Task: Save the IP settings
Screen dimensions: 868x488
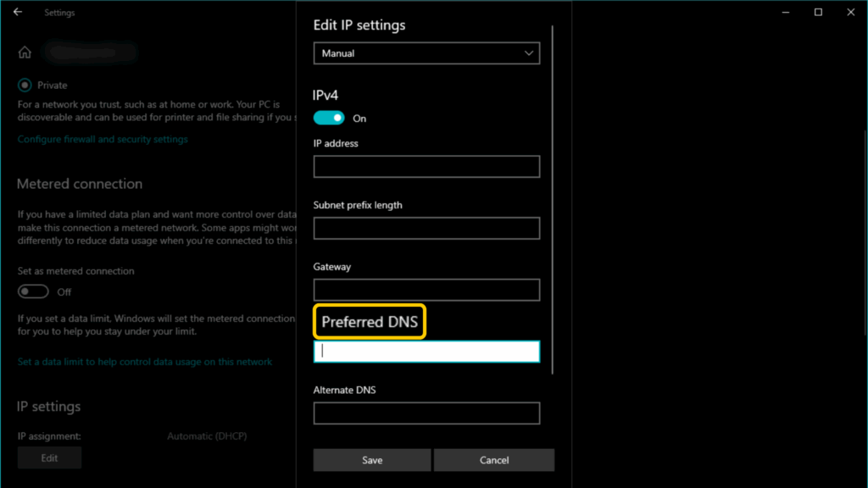Action: coord(372,460)
